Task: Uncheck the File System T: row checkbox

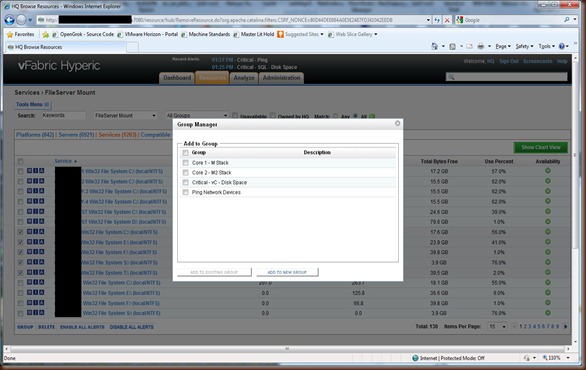Action: point(21,273)
